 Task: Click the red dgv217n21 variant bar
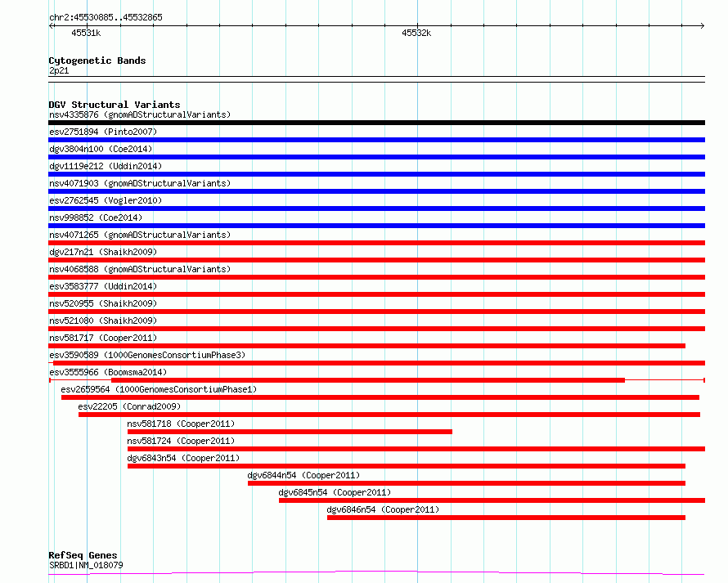point(376,260)
